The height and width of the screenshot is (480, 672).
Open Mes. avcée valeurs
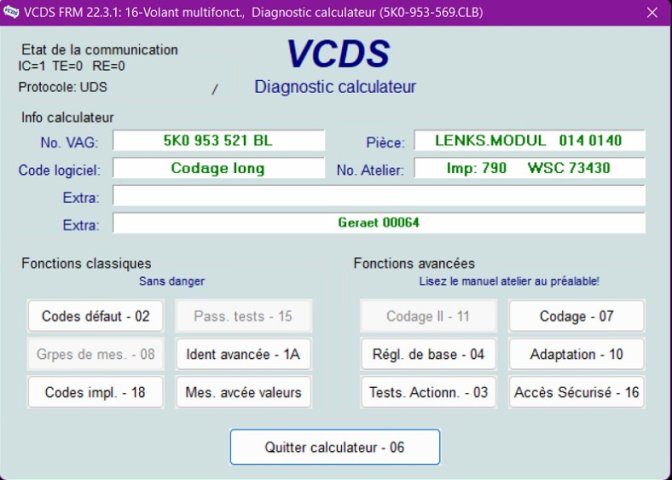(x=243, y=392)
